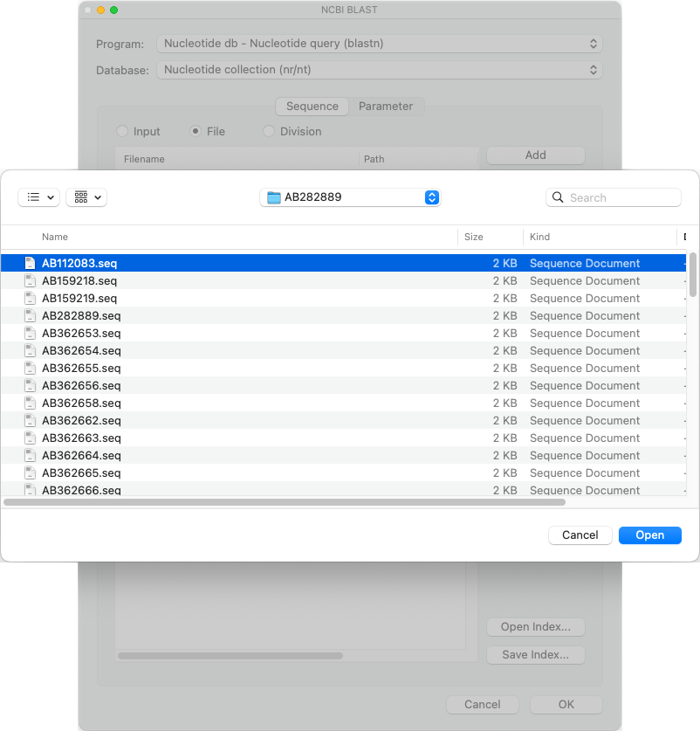The height and width of the screenshot is (731, 700).
Task: Cancel the file chooser dialog
Action: click(x=580, y=535)
